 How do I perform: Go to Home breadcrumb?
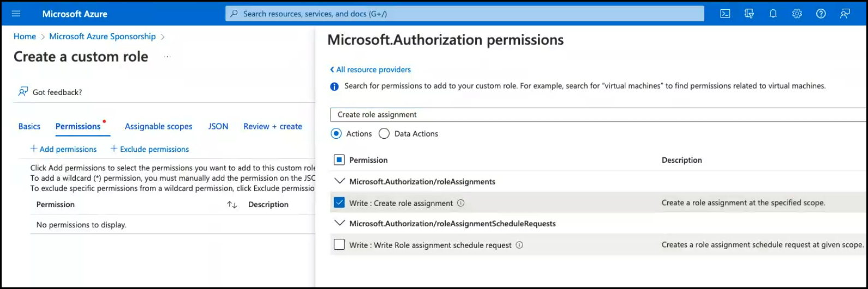(x=25, y=37)
